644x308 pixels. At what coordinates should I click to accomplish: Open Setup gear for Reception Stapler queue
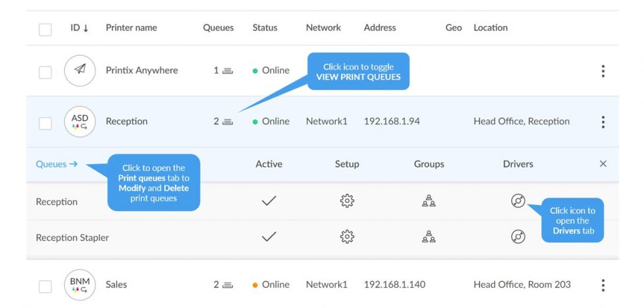point(347,236)
